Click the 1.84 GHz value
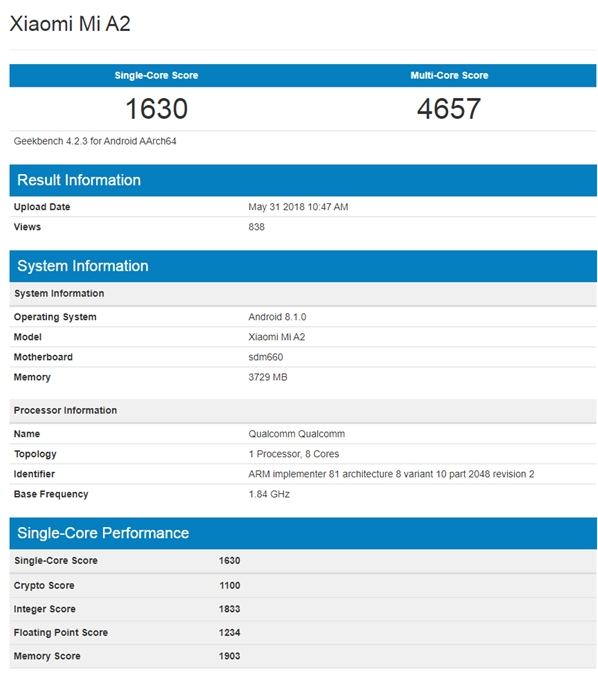The height and width of the screenshot is (679, 598). click(269, 494)
